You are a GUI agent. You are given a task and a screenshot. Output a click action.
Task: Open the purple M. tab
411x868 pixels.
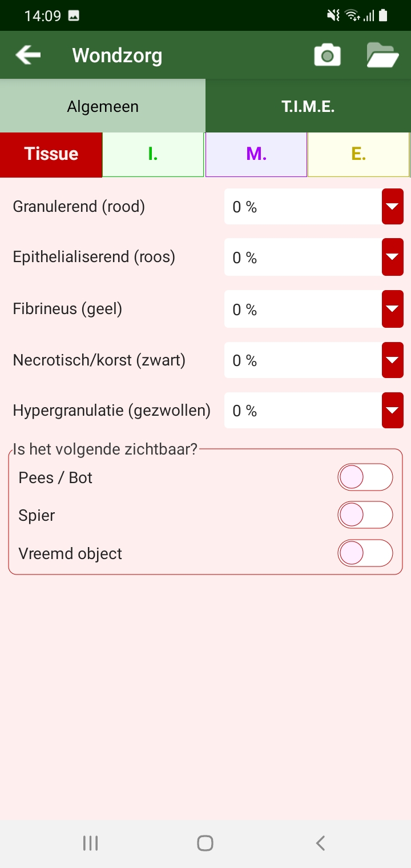click(x=256, y=154)
